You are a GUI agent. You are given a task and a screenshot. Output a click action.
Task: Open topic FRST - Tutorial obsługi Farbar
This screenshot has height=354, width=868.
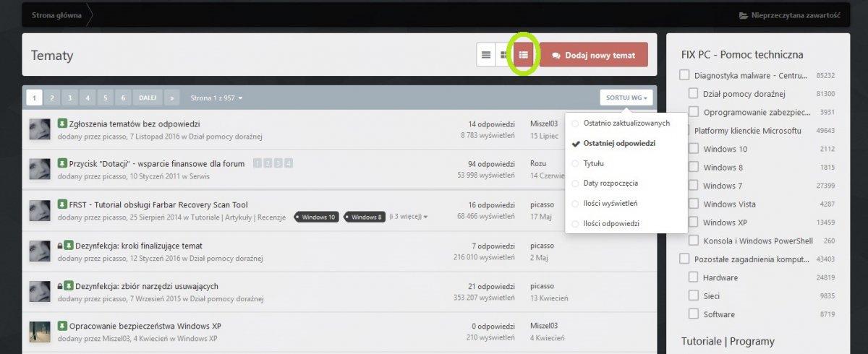tap(158, 205)
